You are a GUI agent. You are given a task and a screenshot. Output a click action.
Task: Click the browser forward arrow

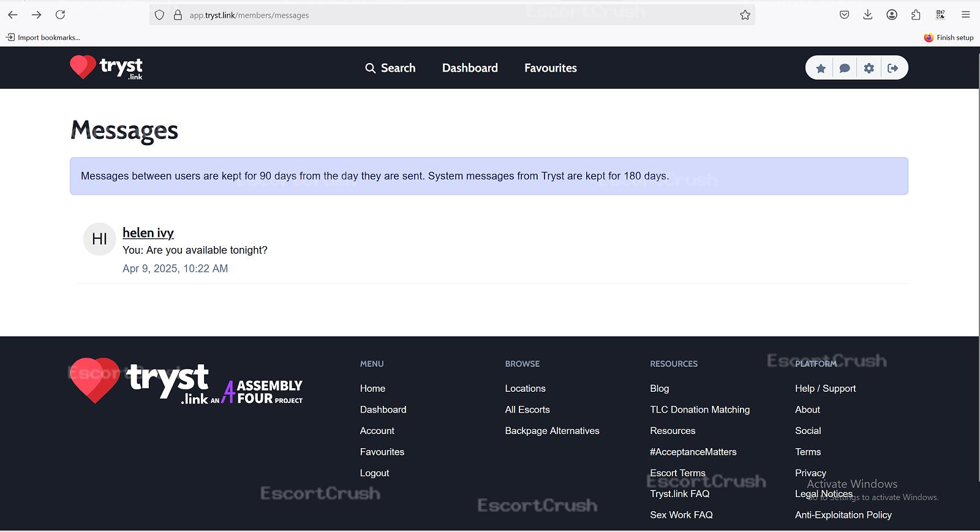pyautogui.click(x=37, y=15)
